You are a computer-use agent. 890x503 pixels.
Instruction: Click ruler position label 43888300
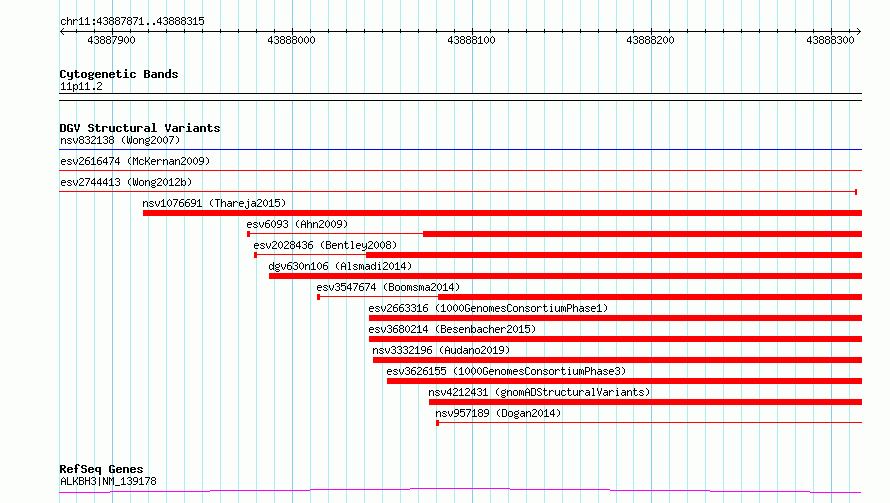(x=830, y=40)
